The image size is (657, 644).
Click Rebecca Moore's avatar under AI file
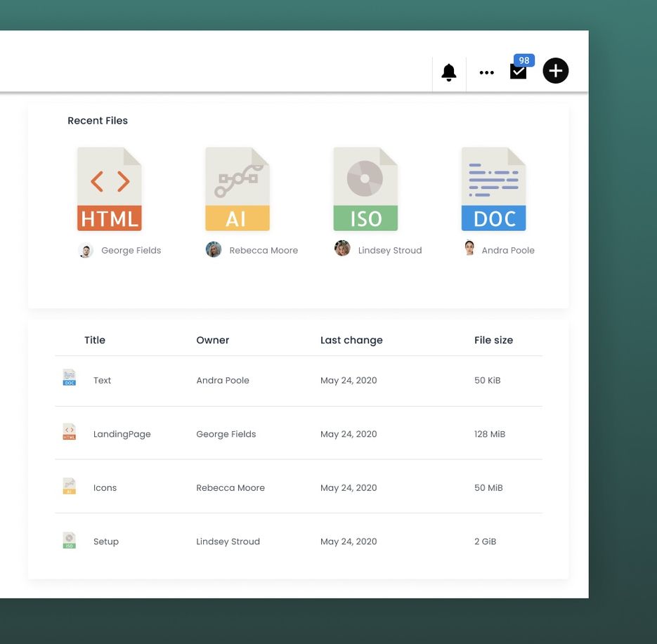coord(214,249)
